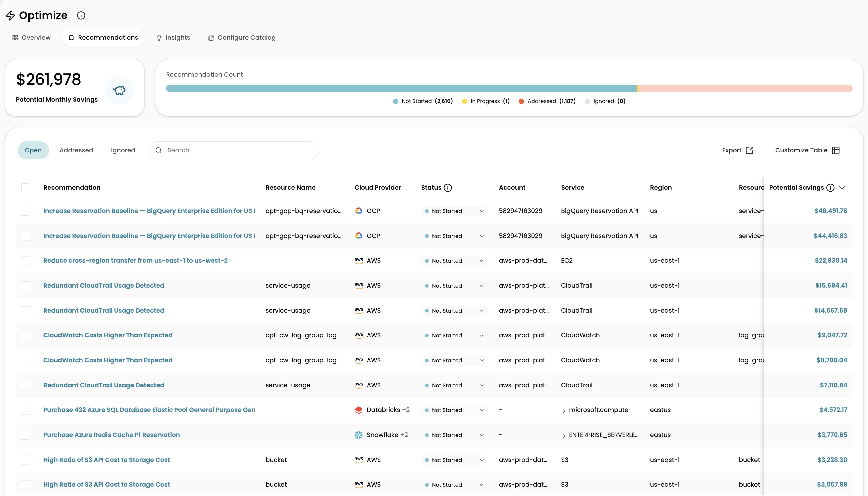Open status dropdown for $8,700.04 row
Screen dimensions: 868x496
point(454,360)
